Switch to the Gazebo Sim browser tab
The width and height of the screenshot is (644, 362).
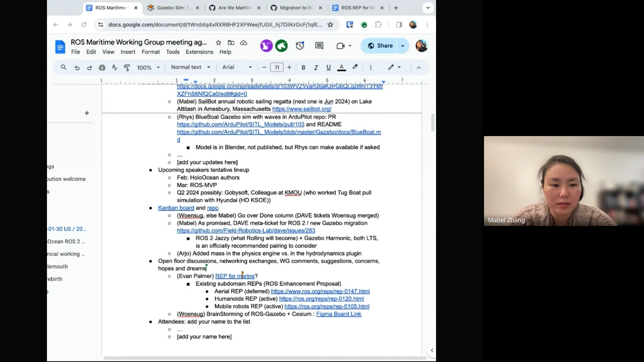173,8
